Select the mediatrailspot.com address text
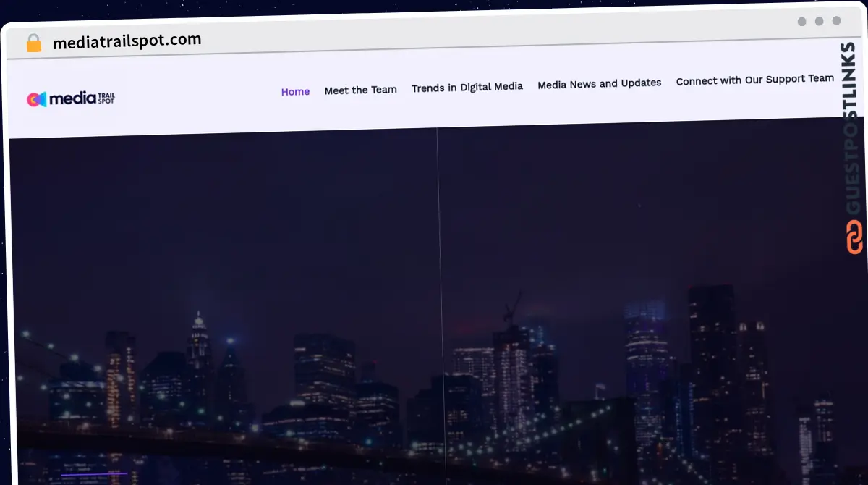The image size is (868, 485). point(127,41)
